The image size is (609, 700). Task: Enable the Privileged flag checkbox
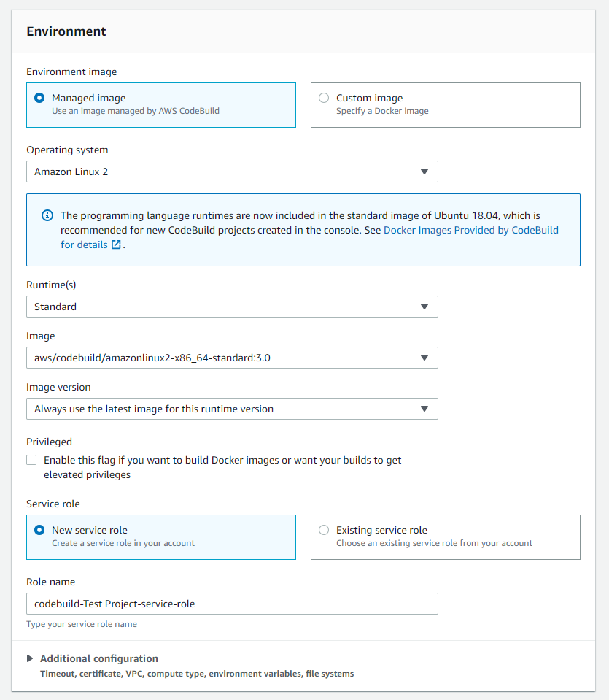(31, 460)
